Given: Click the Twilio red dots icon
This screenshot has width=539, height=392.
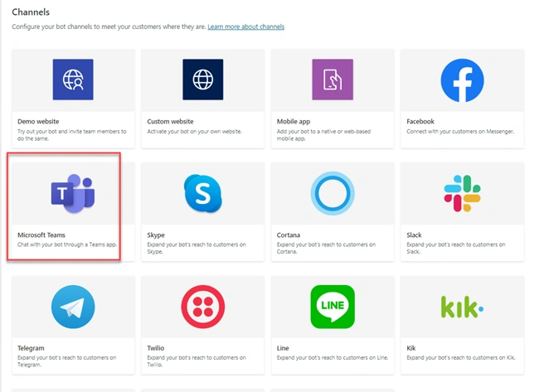Looking at the screenshot, I should coord(203,307).
